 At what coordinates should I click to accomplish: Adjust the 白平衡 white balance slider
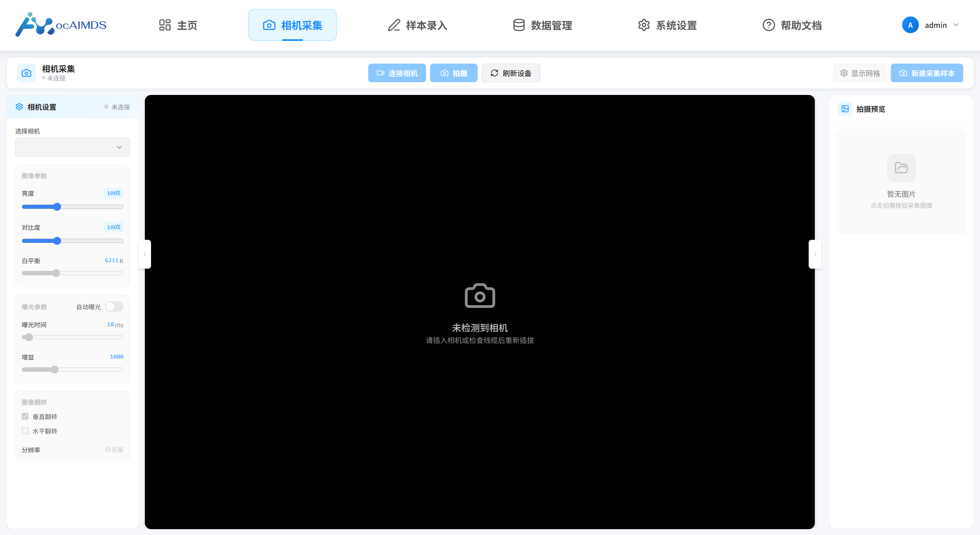click(73, 273)
